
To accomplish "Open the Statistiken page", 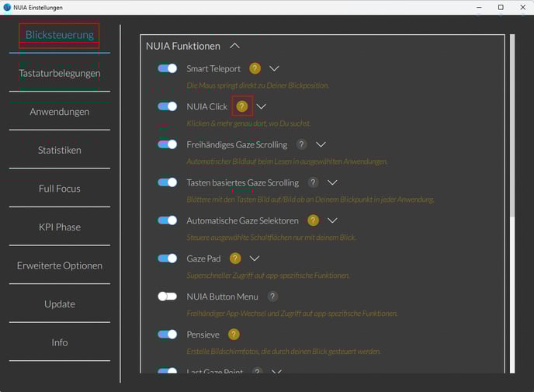I will [x=60, y=150].
